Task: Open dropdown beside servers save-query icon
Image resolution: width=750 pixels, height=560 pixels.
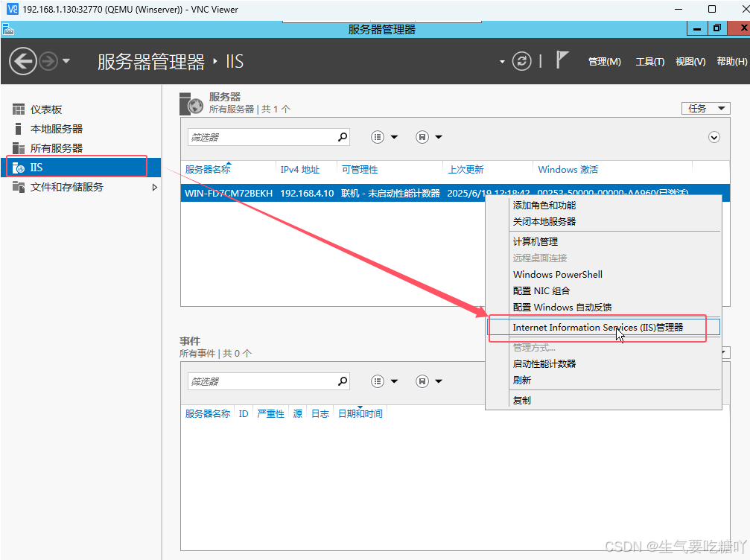Action: tap(439, 137)
